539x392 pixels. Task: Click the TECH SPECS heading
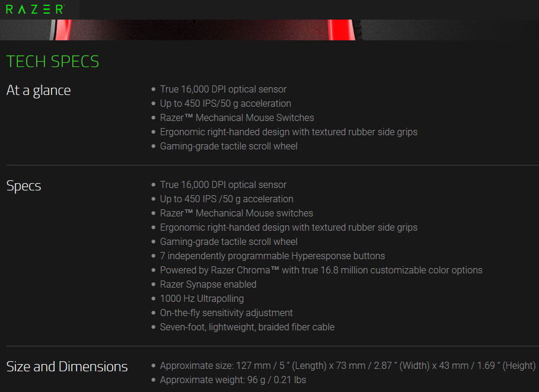click(x=53, y=62)
